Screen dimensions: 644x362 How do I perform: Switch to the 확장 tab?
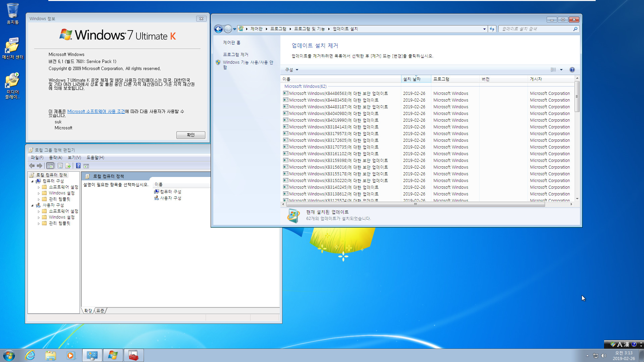[x=88, y=311]
